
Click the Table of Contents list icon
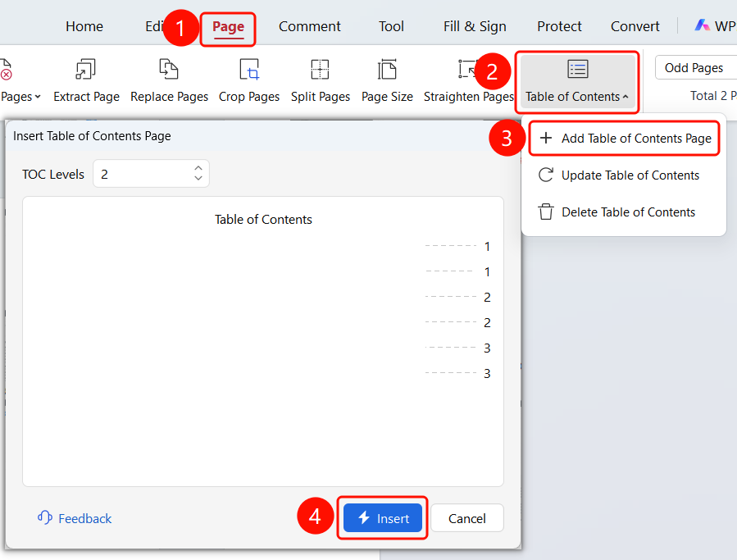578,69
